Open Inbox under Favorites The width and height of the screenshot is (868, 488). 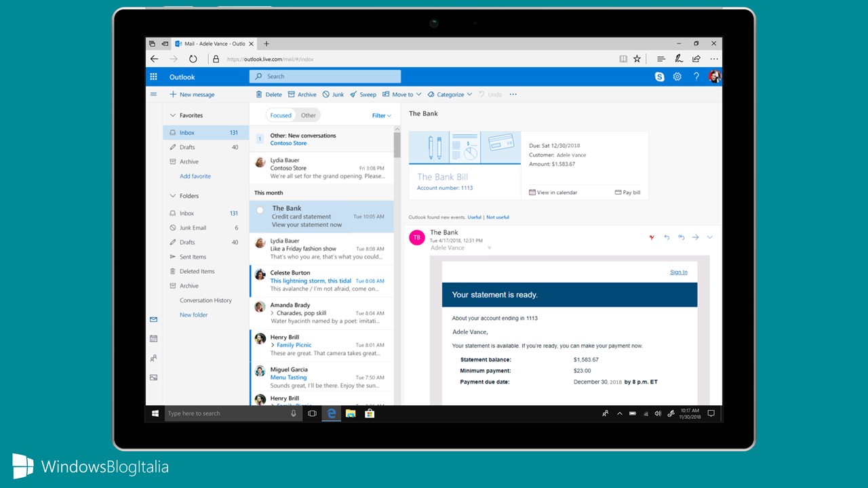coord(205,133)
